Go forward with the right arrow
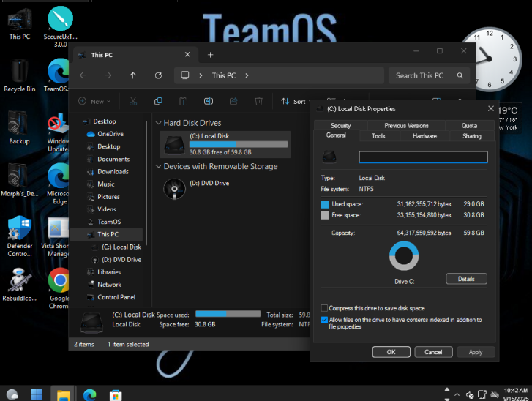Viewport: 532px width, 401px height. [108, 75]
